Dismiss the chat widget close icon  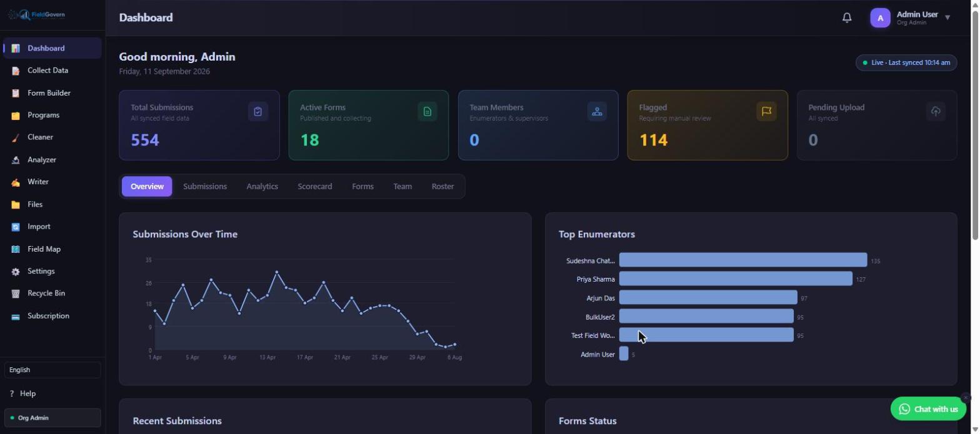(966, 397)
